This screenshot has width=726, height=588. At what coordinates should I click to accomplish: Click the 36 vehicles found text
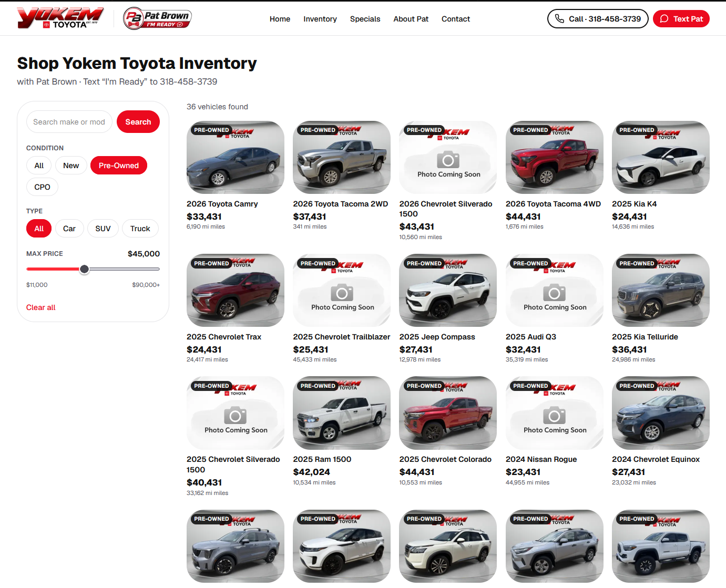217,107
